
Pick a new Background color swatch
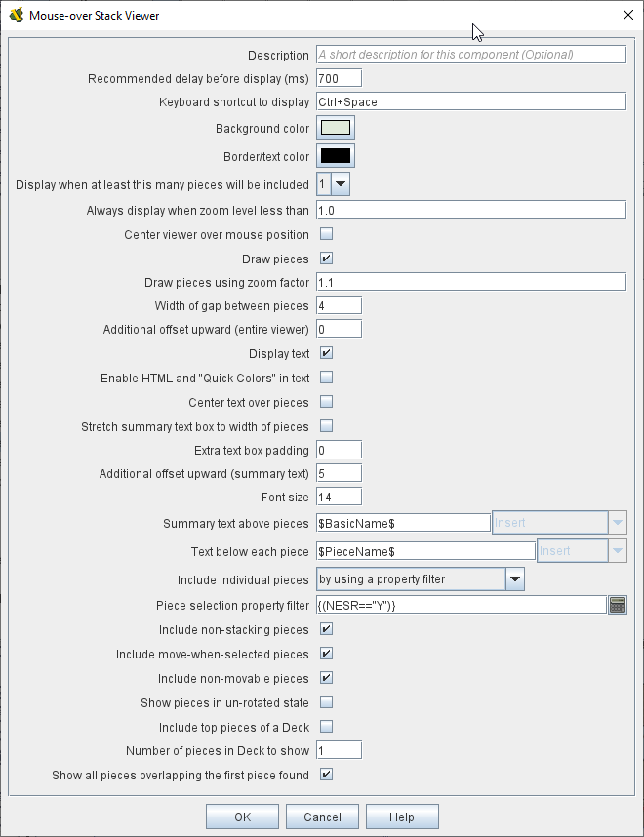(x=336, y=128)
